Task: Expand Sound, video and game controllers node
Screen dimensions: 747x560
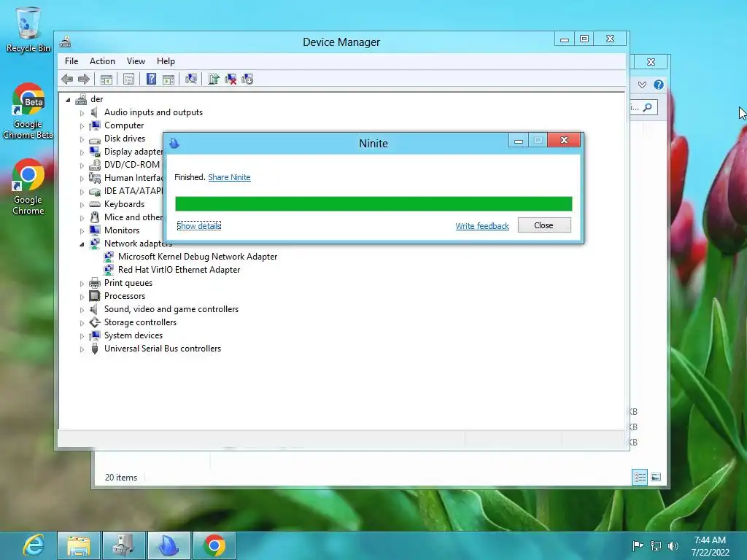Action: [x=82, y=310]
